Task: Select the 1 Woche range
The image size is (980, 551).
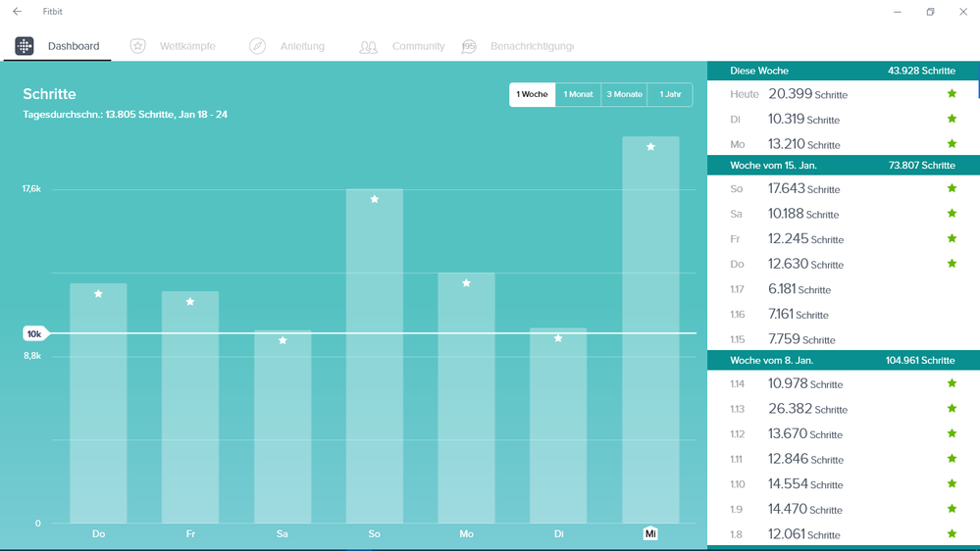Action: coord(532,94)
